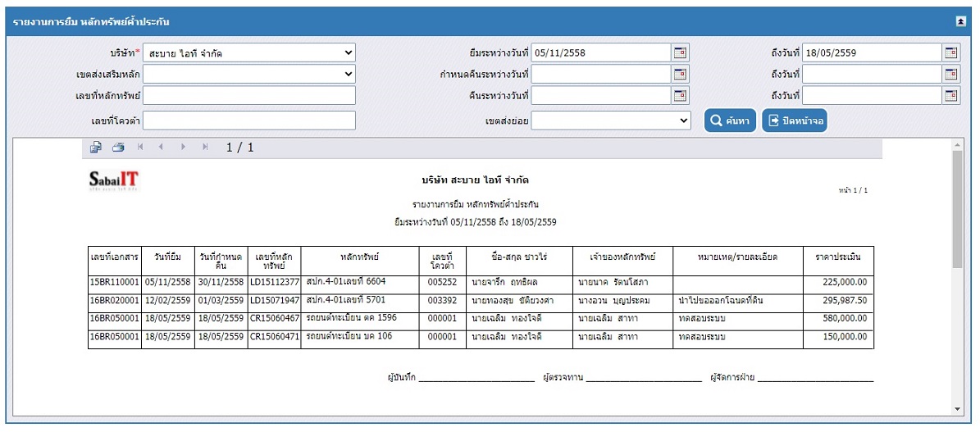980x432 pixels.
Task: Click the คืนระหว่างวันที่ date input
Action: point(600,96)
